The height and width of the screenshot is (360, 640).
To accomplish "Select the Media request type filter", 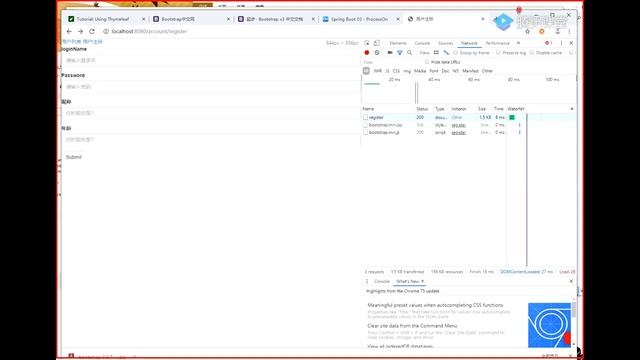I will [x=420, y=71].
